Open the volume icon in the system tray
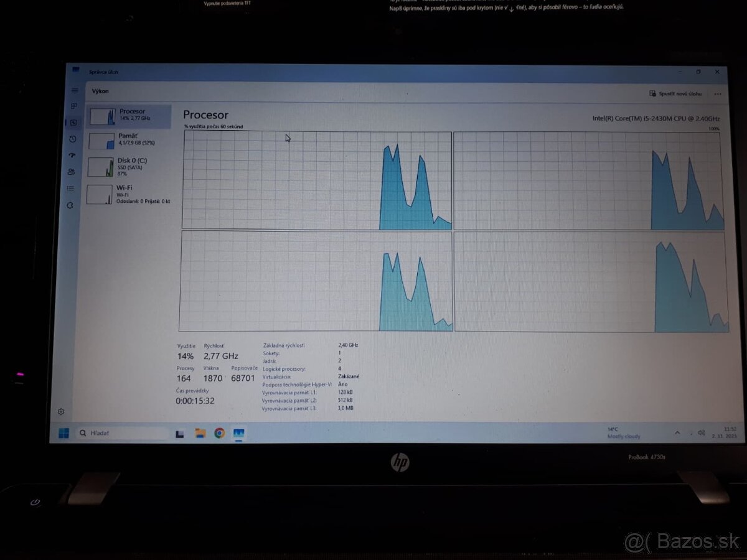The width and height of the screenshot is (747, 560). pos(702,432)
